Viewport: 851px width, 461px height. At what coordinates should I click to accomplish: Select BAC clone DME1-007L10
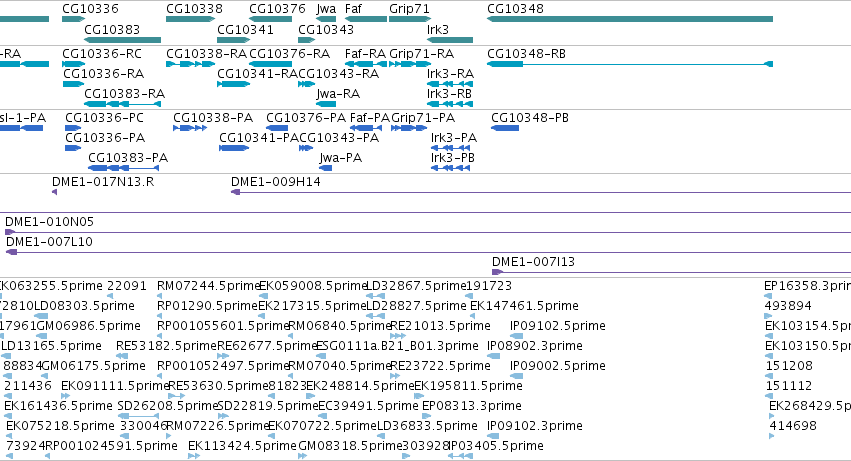pos(49,242)
